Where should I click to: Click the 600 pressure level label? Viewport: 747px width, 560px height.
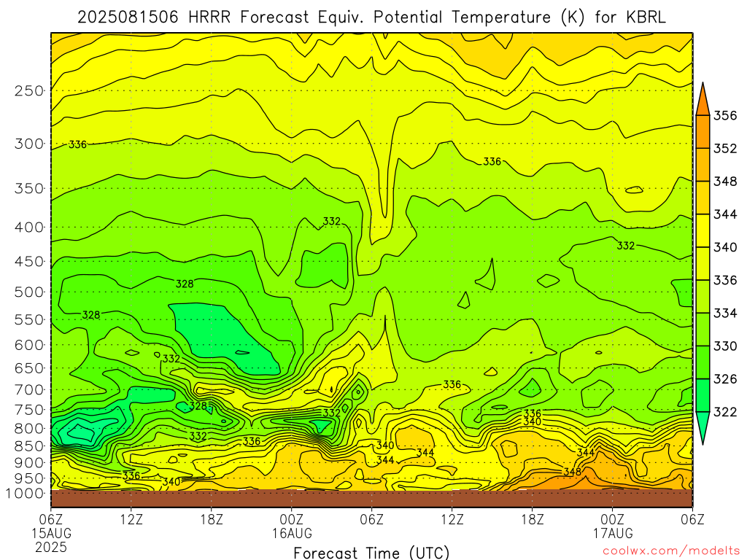click(x=29, y=345)
